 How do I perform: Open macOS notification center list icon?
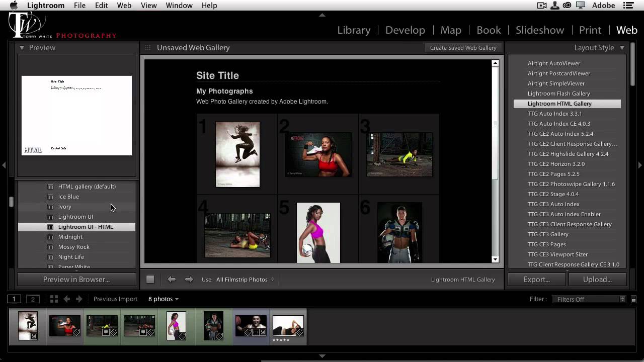click(x=628, y=6)
